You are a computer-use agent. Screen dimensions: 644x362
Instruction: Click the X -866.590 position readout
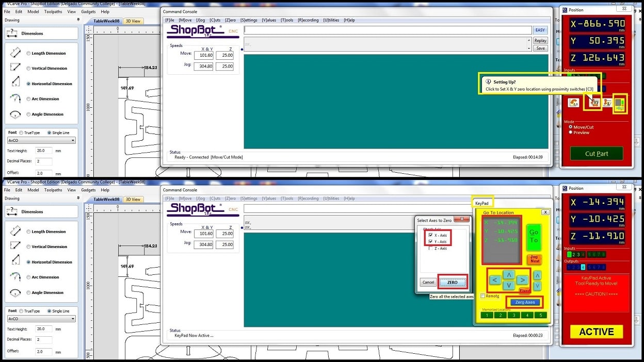pyautogui.click(x=598, y=24)
